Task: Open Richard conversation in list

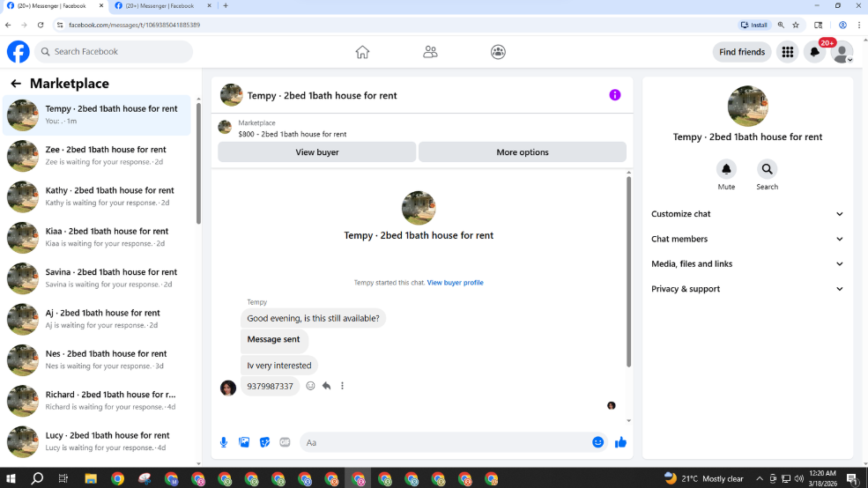Action: [97, 402]
